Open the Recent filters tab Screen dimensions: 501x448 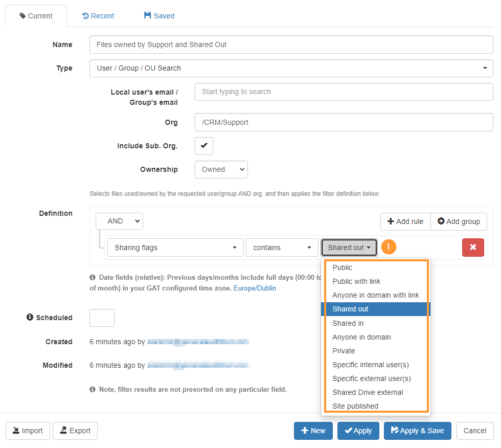coord(98,16)
